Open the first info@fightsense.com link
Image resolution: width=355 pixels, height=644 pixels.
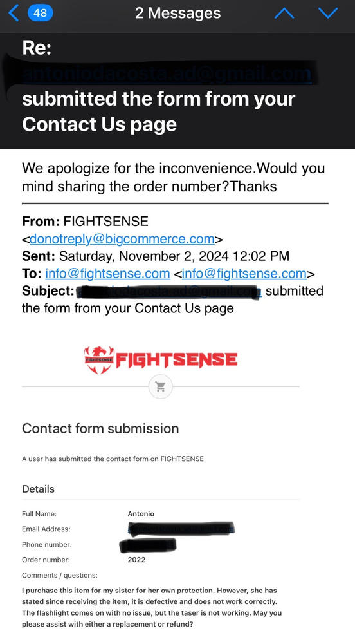pos(107,273)
